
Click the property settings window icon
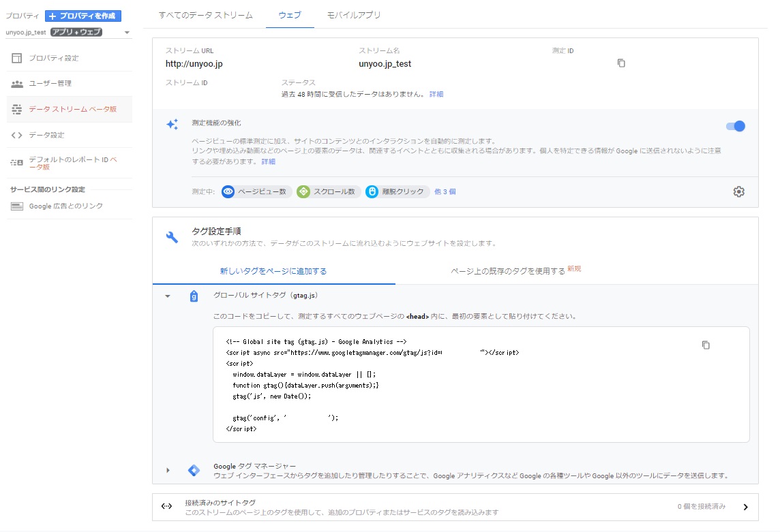16,58
